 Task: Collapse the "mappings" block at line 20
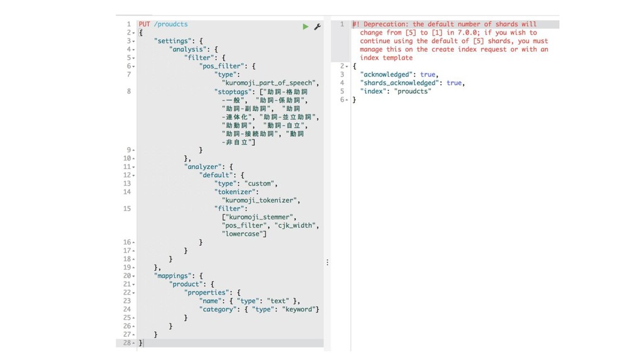pyautogui.click(x=134, y=276)
